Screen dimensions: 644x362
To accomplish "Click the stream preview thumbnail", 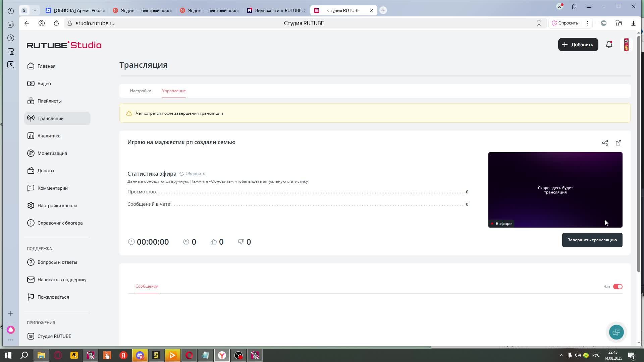I will coord(555,190).
